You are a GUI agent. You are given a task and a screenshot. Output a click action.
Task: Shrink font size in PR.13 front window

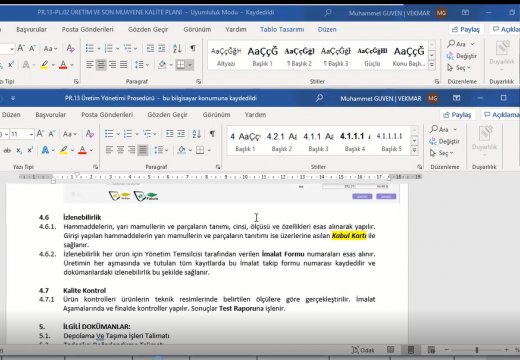pyautogui.click(x=52, y=134)
